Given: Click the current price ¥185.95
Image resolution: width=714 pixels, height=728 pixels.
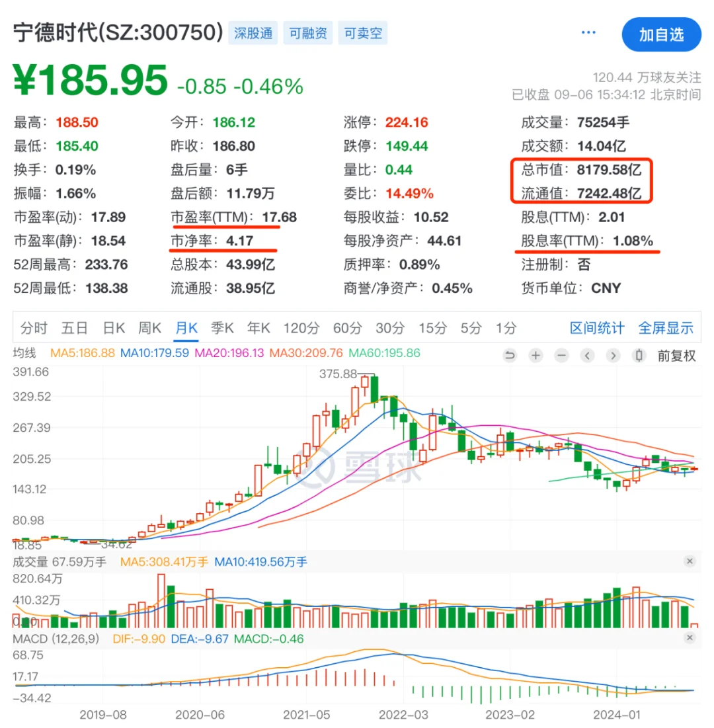Looking at the screenshot, I should [90, 80].
